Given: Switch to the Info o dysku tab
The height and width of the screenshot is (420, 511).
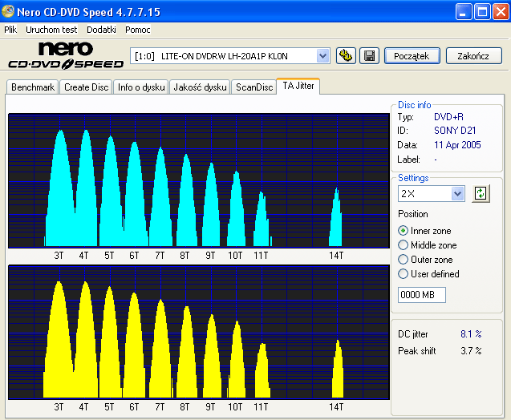Looking at the screenshot, I should [x=141, y=87].
